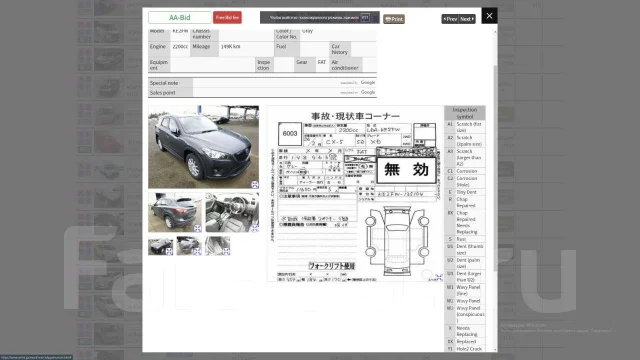Open the Japanese auction sheet image
The height and width of the screenshot is (360, 640).
pos(355,193)
